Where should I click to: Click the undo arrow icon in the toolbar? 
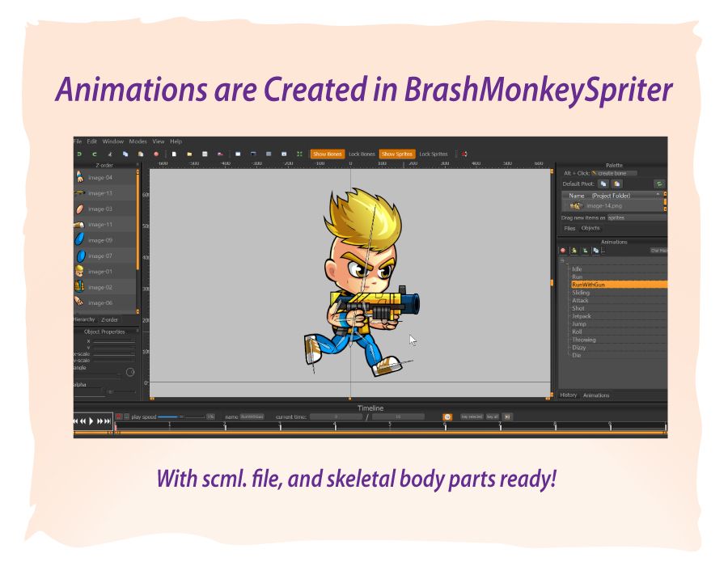[79, 154]
